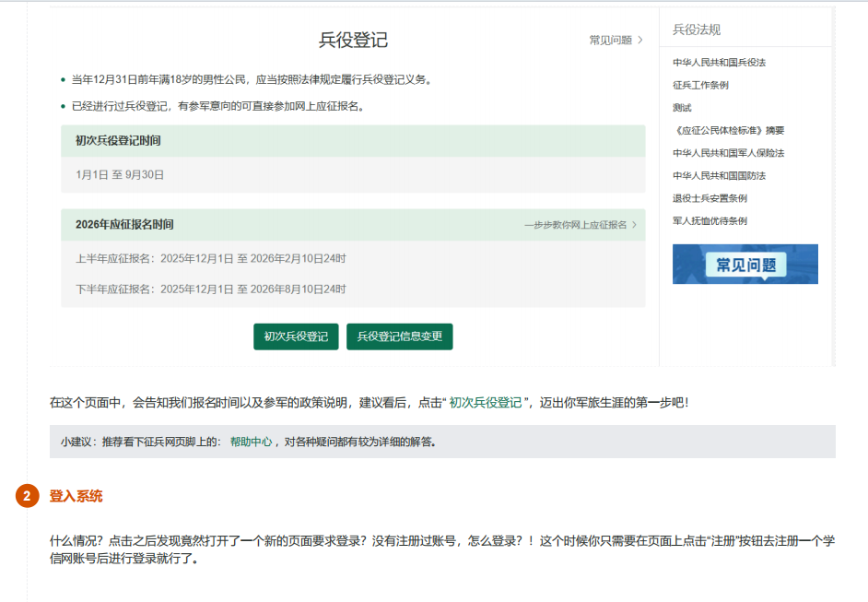Image resolution: width=868 pixels, height=602 pixels.
Task: Open 一步步教你网上应征报名 guide link
Action: (575, 225)
